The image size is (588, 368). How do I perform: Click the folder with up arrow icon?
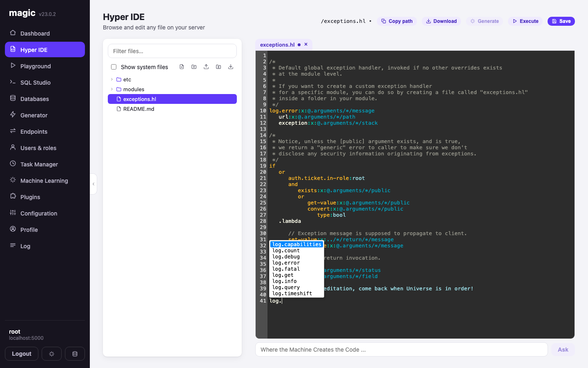[218, 67]
